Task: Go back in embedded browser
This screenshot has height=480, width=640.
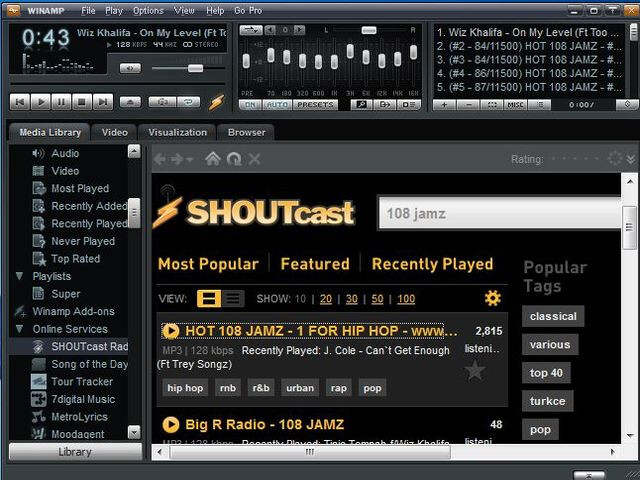Action: (x=160, y=159)
